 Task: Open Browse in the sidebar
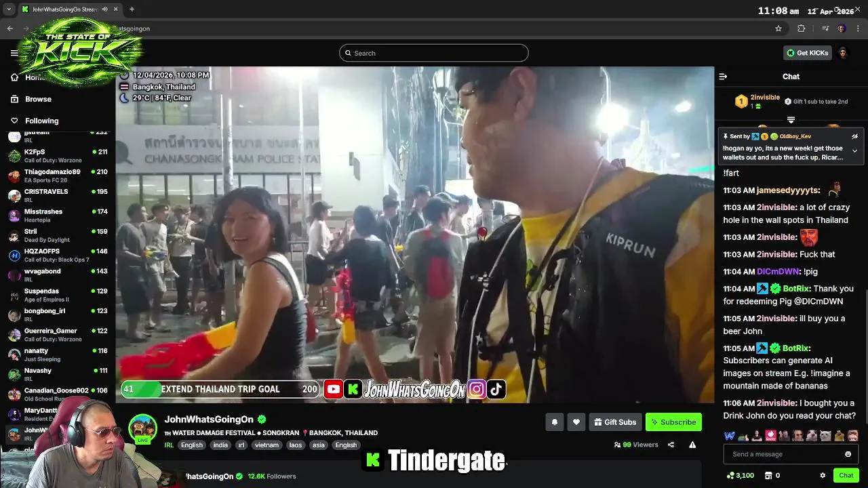click(x=38, y=99)
